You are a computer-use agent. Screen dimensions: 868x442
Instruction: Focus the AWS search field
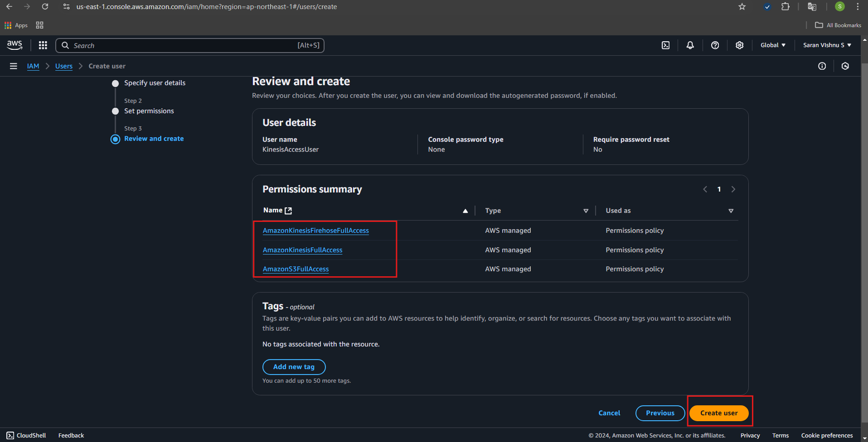189,45
